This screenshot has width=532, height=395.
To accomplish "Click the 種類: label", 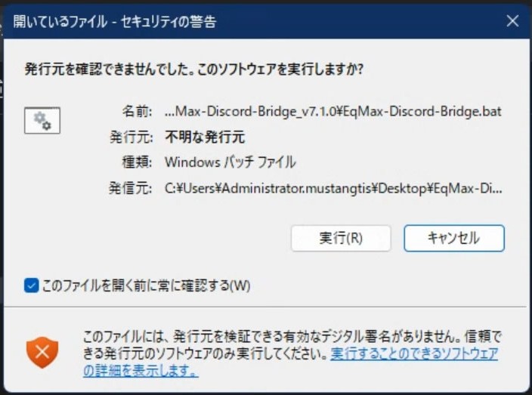I will 137,162.
